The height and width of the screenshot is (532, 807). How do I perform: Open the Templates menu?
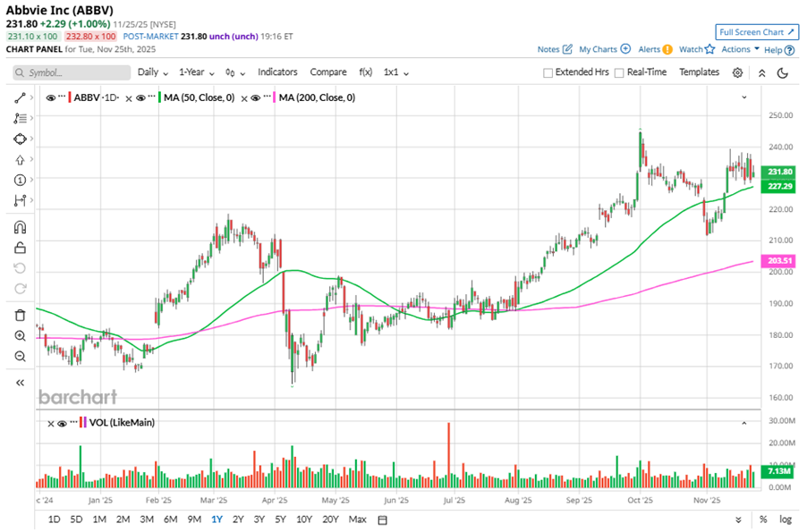[699, 72]
